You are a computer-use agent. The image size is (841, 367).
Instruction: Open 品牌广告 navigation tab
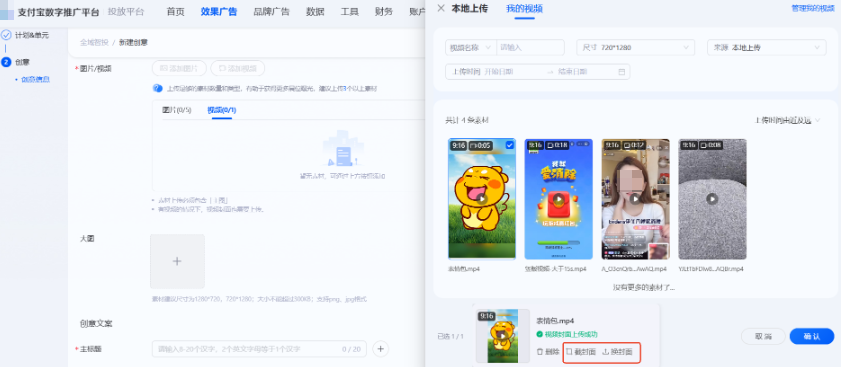pos(271,11)
